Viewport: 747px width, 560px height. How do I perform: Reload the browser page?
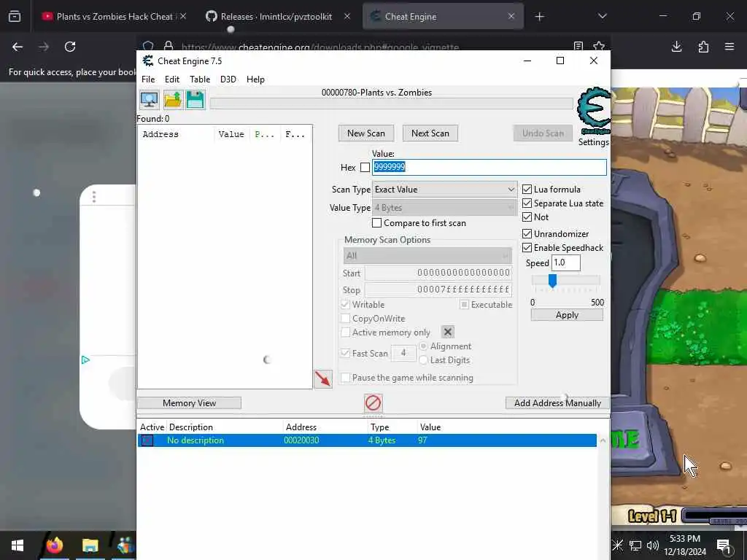pyautogui.click(x=70, y=47)
